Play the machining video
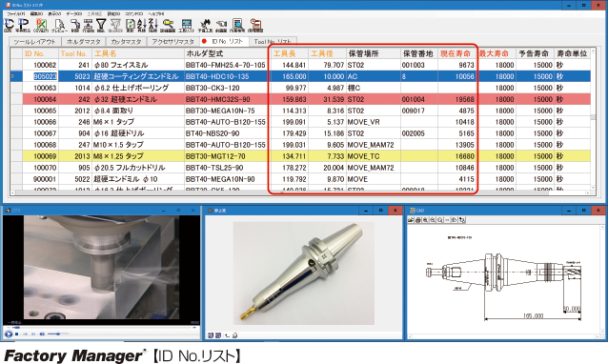The image size is (608, 364). pyautogui.click(x=9, y=334)
